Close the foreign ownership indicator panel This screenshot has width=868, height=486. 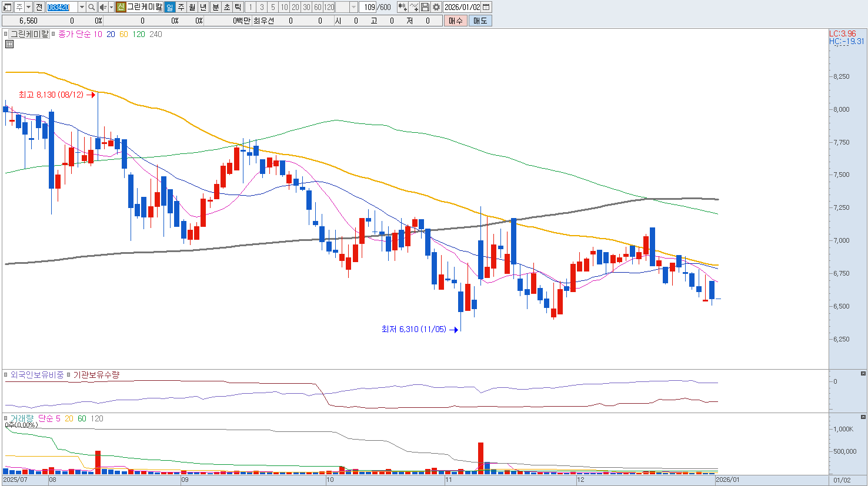tap(863, 374)
